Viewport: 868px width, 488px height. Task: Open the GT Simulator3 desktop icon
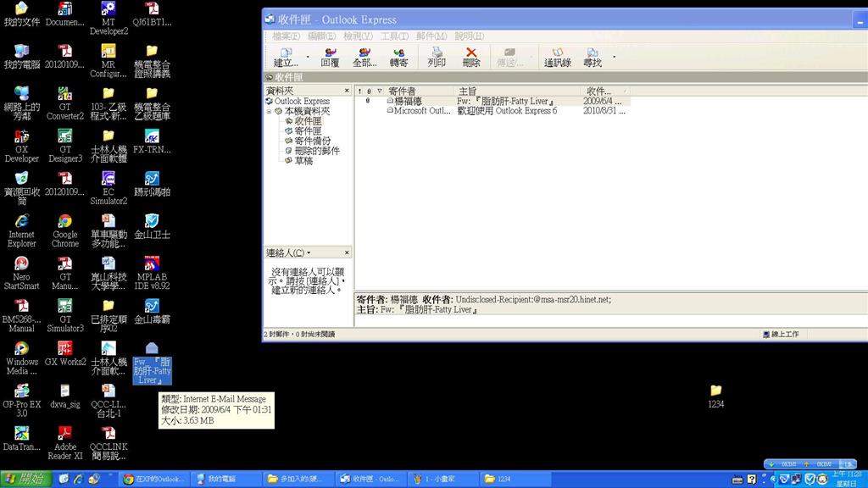click(65, 316)
